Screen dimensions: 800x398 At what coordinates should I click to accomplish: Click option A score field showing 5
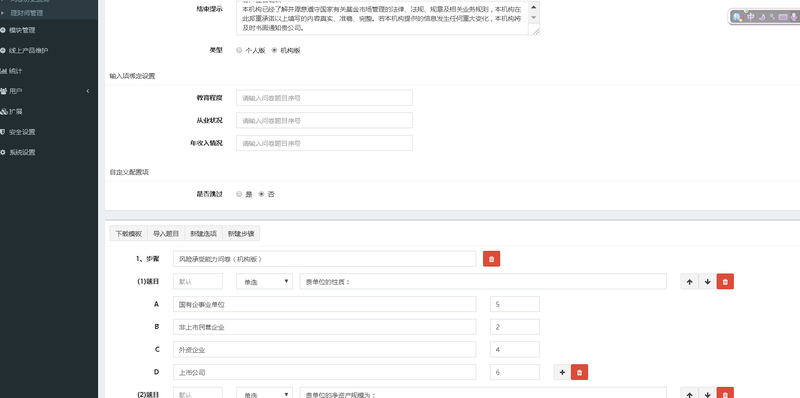[x=515, y=304]
